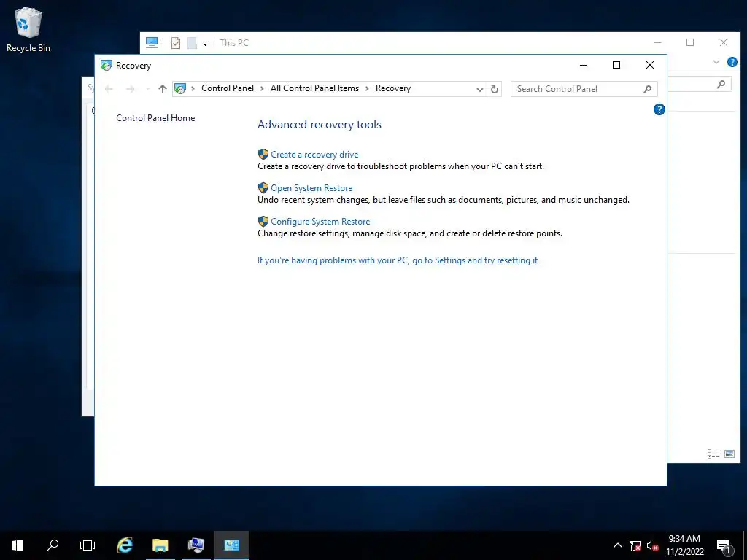Click the taskbar clock showing 9:34 AM
Viewport: 747px width, 560px height.
pos(684,545)
